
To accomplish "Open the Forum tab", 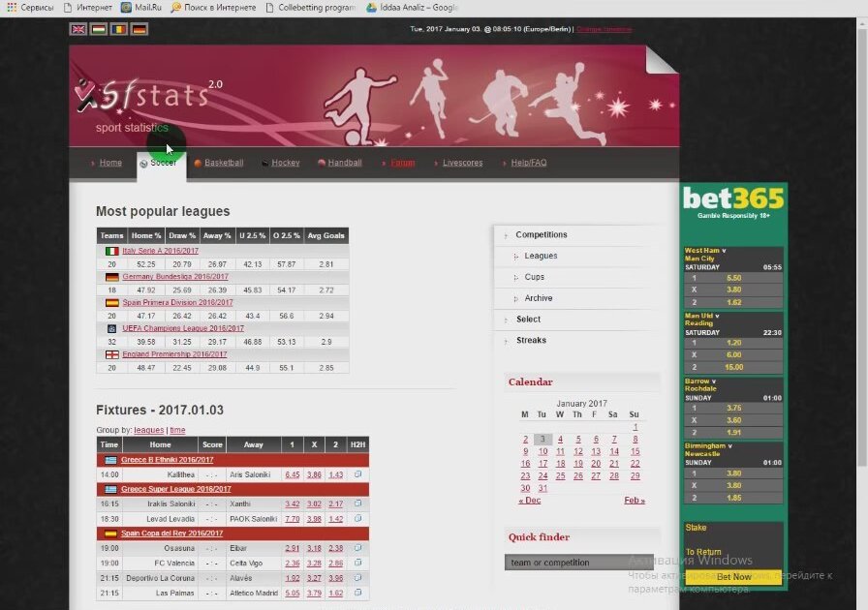I will pyautogui.click(x=402, y=163).
